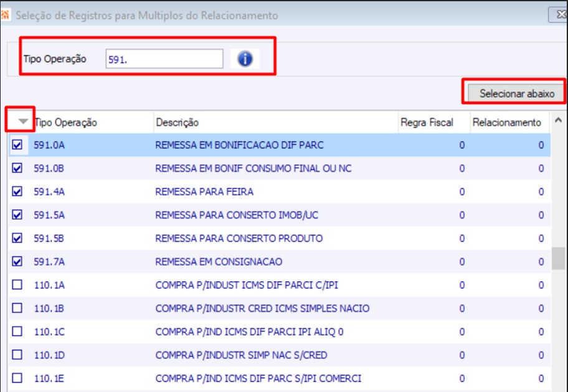Click the application icon in title bar

click(6, 15)
